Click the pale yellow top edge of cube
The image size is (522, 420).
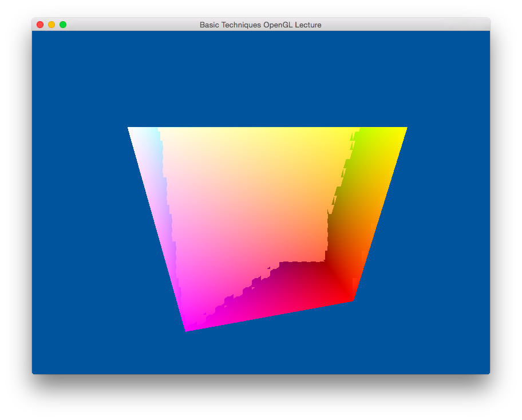pyautogui.click(x=258, y=132)
